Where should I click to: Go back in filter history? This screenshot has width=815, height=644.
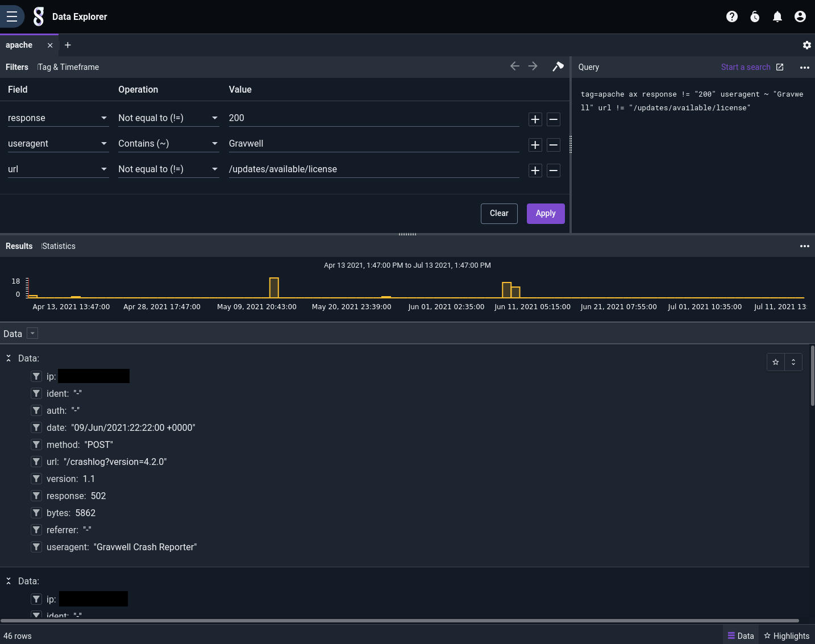(x=515, y=67)
